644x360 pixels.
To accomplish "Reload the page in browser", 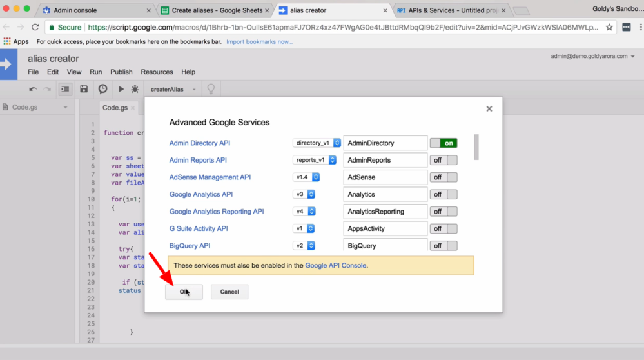I will [x=35, y=27].
